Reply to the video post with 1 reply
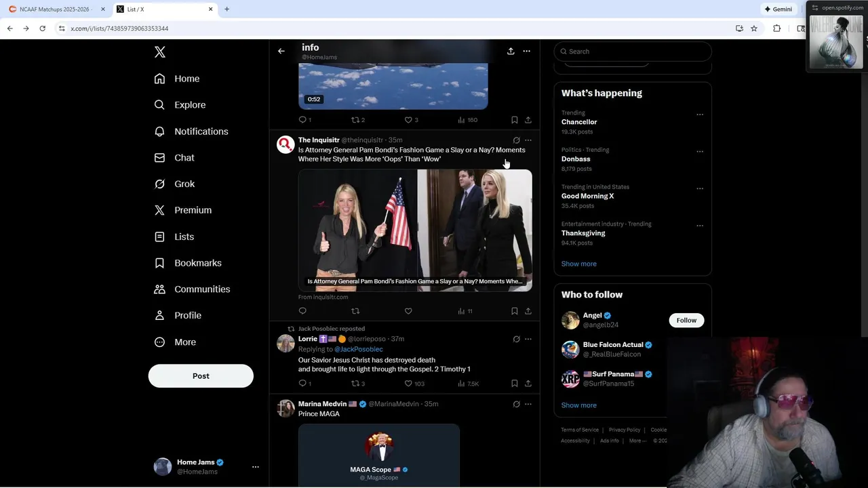The image size is (868, 488). tap(302, 120)
